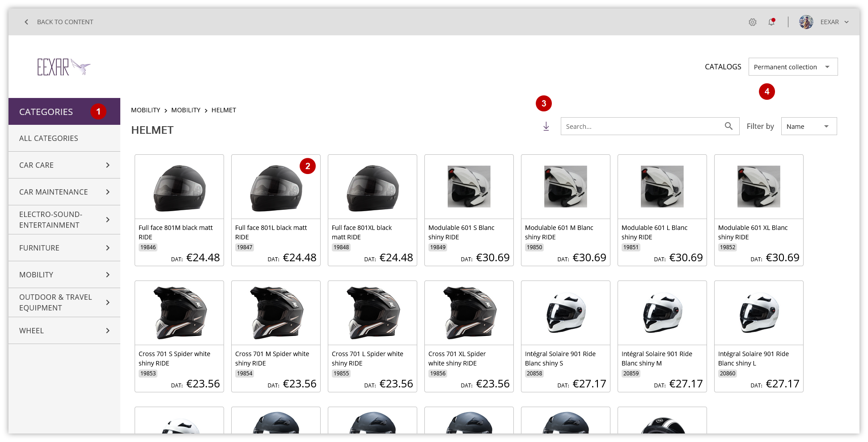Click the EEXAR hummingbird logo
This screenshot has height=442, width=868.
point(64,67)
